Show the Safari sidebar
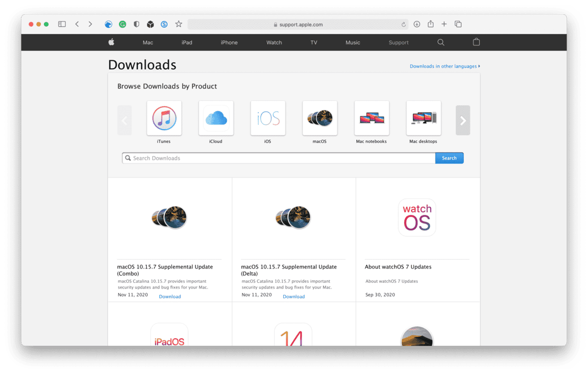The width and height of the screenshot is (588, 374). point(62,24)
